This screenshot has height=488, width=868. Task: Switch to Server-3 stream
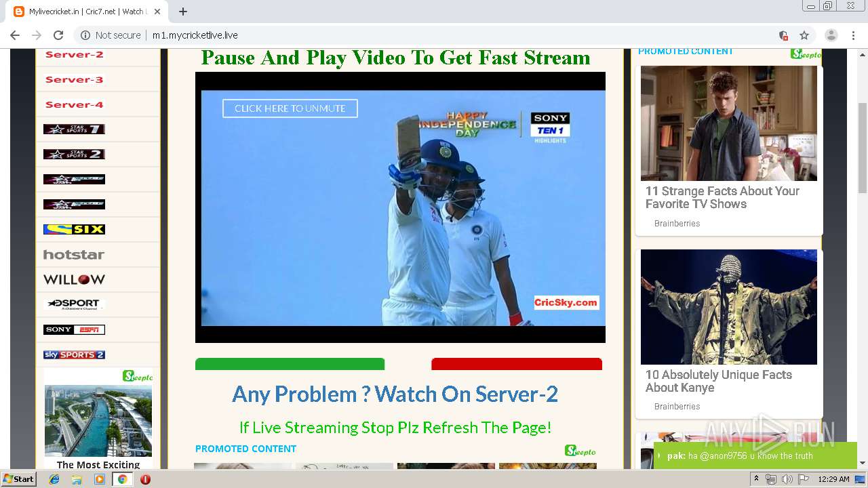[x=75, y=79]
